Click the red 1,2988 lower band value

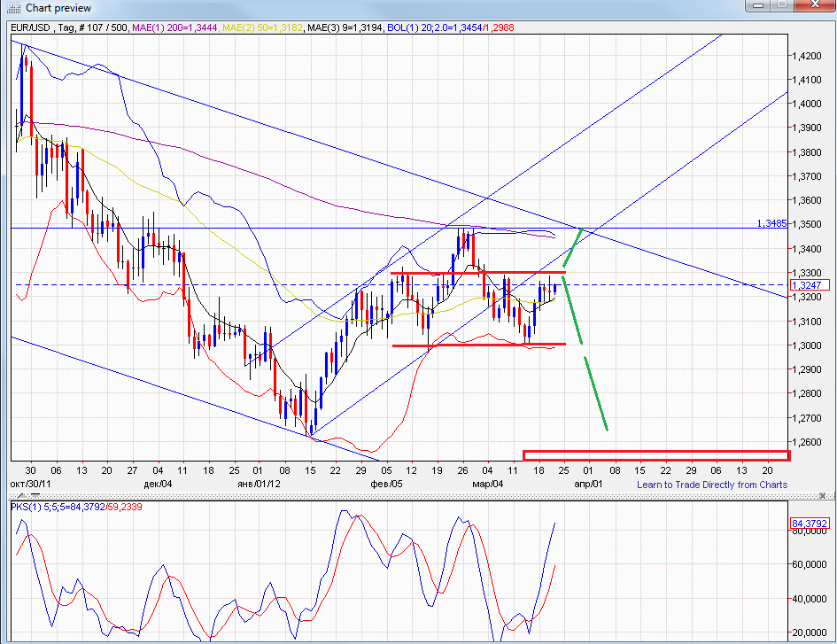[500, 27]
